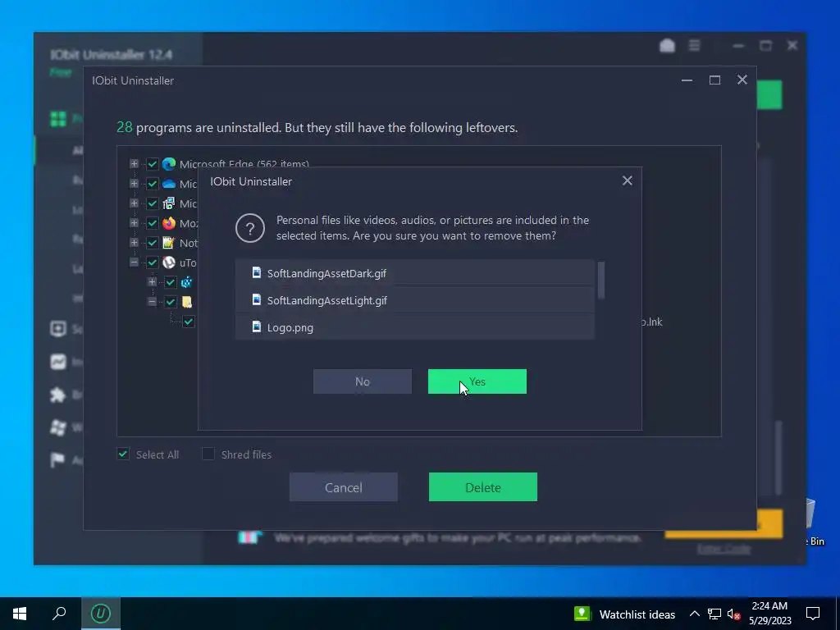Viewport: 840px width, 630px height.
Task: Click the muted volume tray icon
Action: [x=733, y=614]
